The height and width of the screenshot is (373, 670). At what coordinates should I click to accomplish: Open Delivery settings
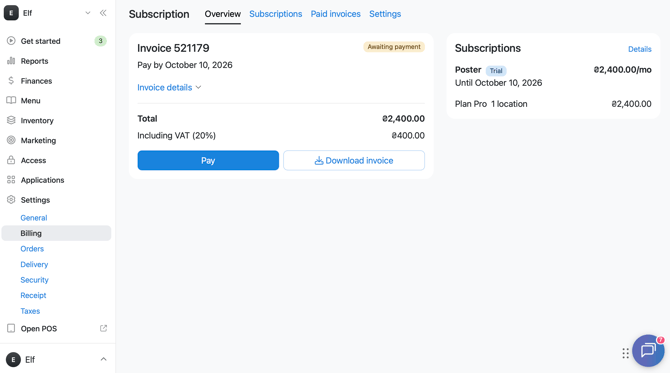coord(34,264)
